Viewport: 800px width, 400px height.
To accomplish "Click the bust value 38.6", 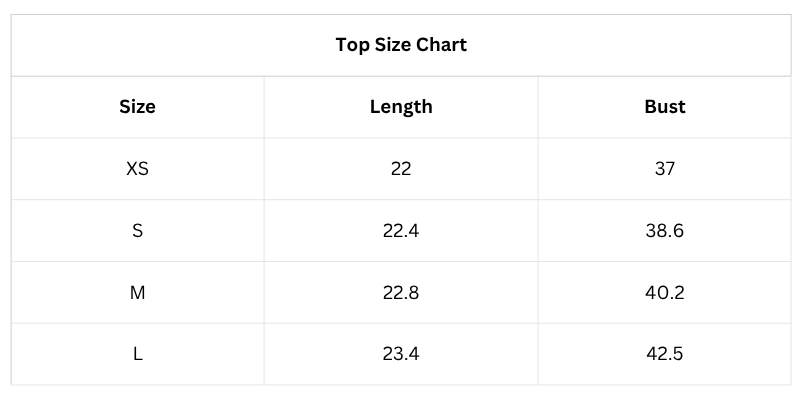I will [665, 231].
